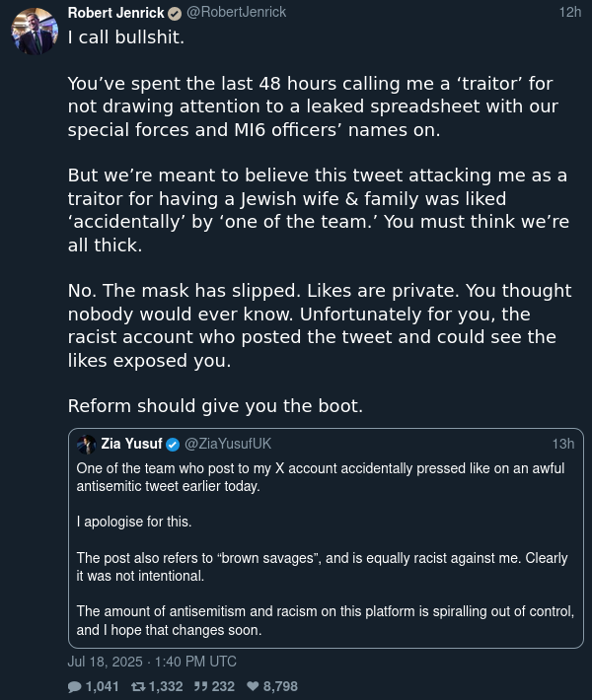View the 1,332 retweets count
This screenshot has height=700, width=592.
tap(166, 686)
